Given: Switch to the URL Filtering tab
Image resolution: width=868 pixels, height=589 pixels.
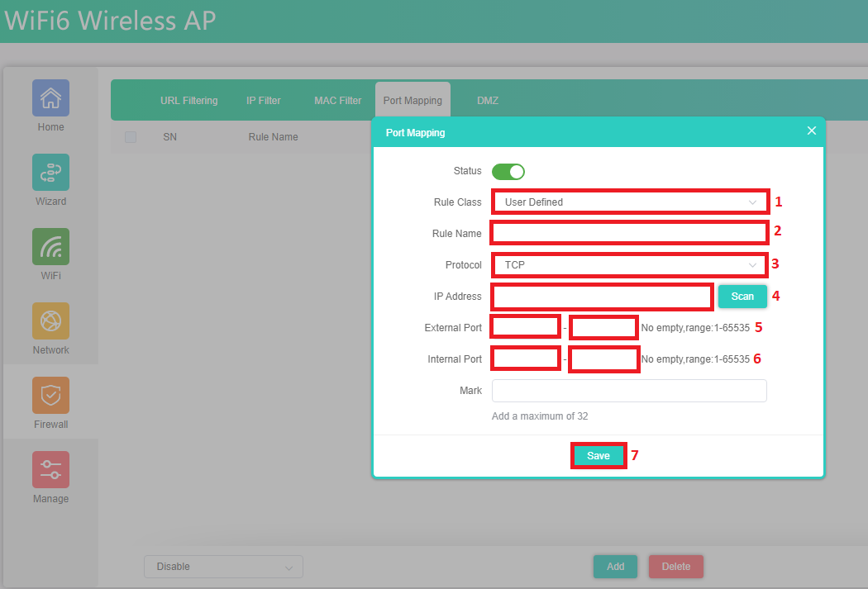Looking at the screenshot, I should 188,101.
